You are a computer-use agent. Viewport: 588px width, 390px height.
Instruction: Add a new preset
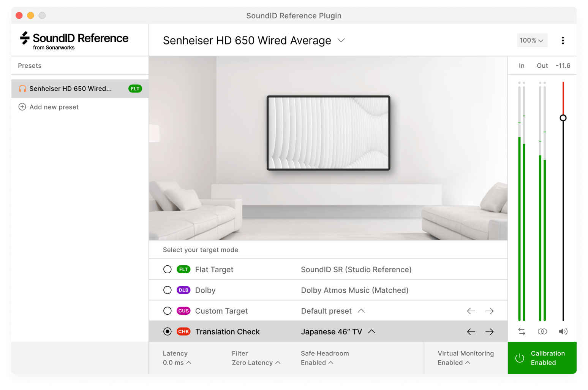click(x=49, y=107)
